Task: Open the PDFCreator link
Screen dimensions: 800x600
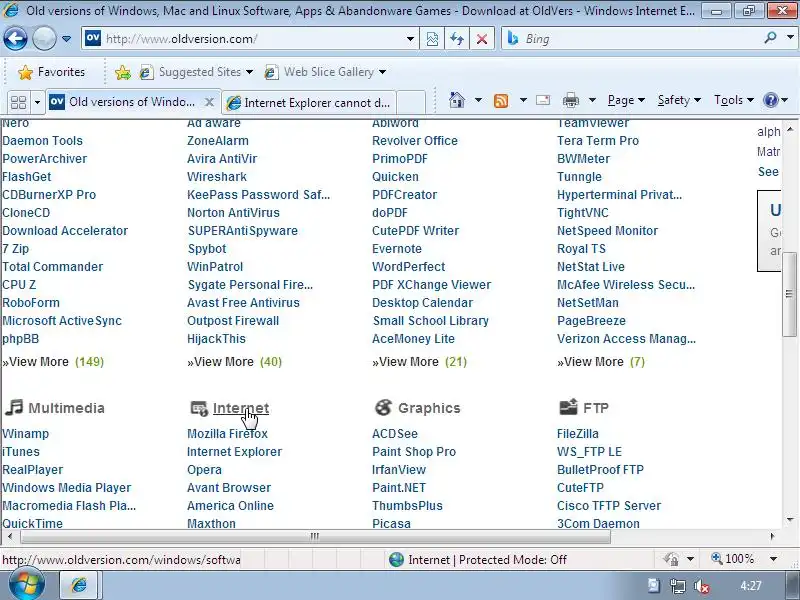Action: (405, 195)
